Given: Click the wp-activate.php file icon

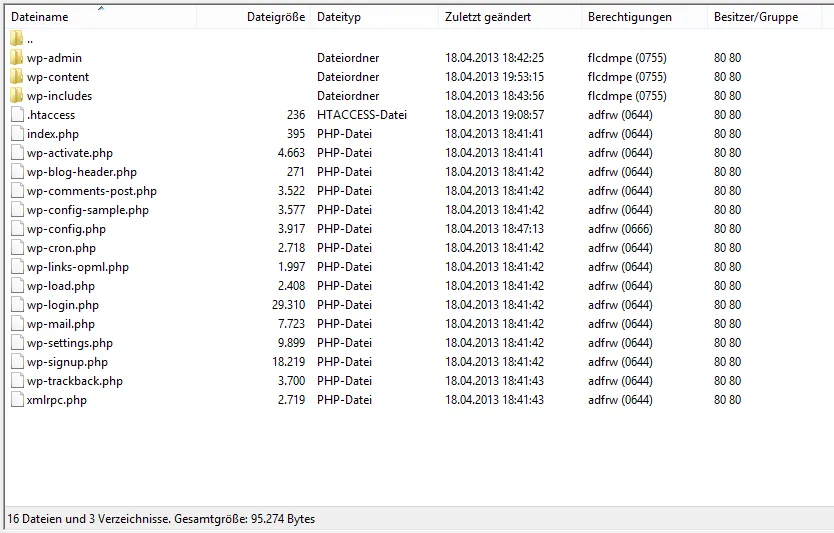Looking at the screenshot, I should click(18, 153).
